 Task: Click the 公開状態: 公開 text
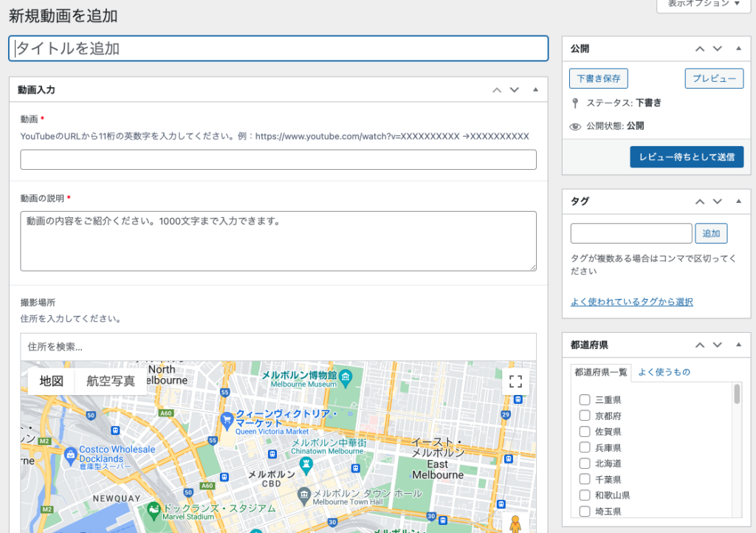pyautogui.click(x=615, y=126)
